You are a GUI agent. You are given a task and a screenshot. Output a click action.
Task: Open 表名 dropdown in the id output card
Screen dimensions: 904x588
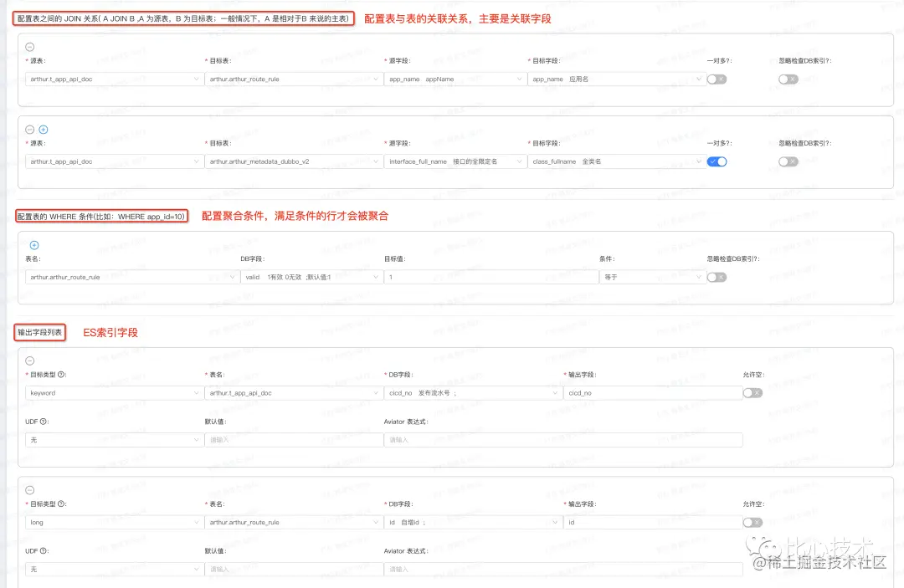[x=294, y=523]
